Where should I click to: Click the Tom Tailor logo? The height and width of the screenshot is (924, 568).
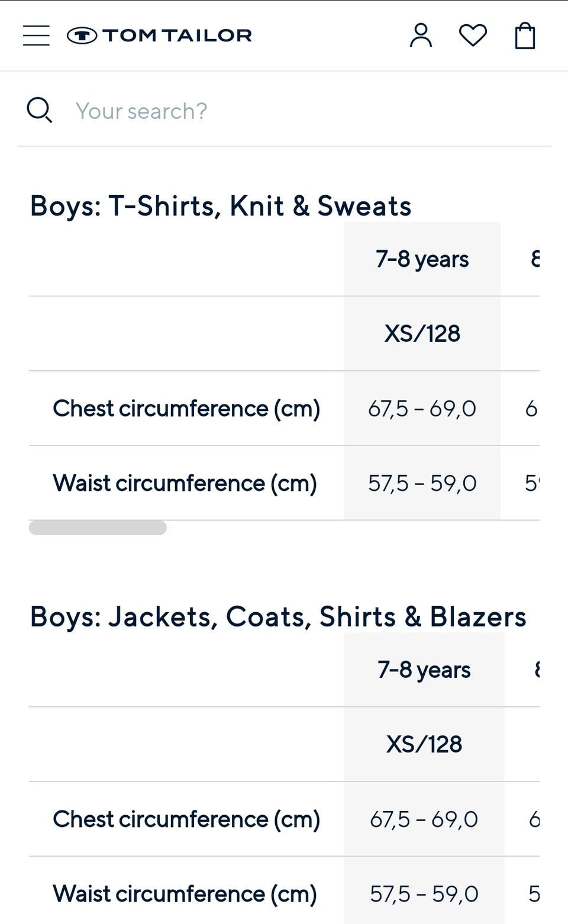tap(160, 35)
